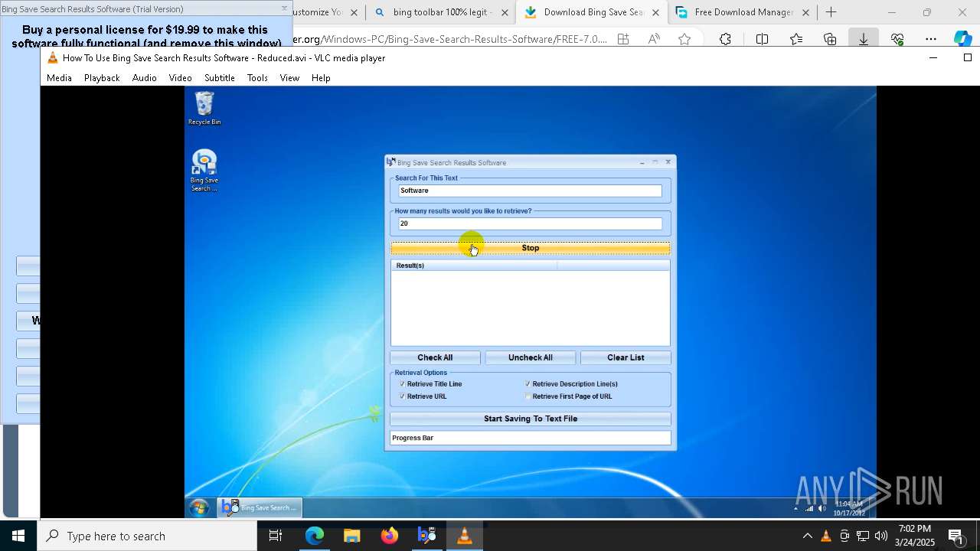Open VLC Media menu
The width and height of the screenshot is (980, 551).
tap(59, 78)
